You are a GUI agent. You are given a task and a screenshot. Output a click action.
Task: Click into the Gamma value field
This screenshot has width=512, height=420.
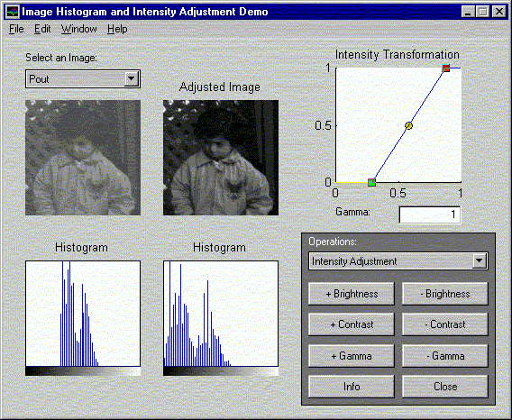pyautogui.click(x=430, y=215)
